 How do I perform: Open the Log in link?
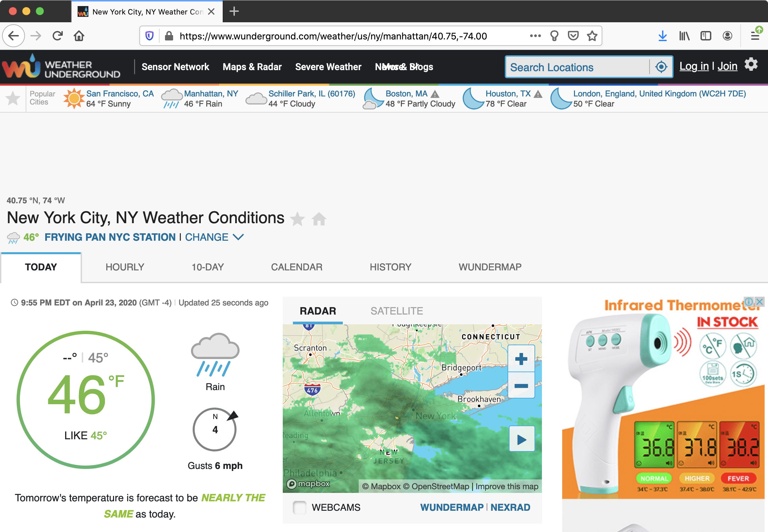click(x=694, y=66)
